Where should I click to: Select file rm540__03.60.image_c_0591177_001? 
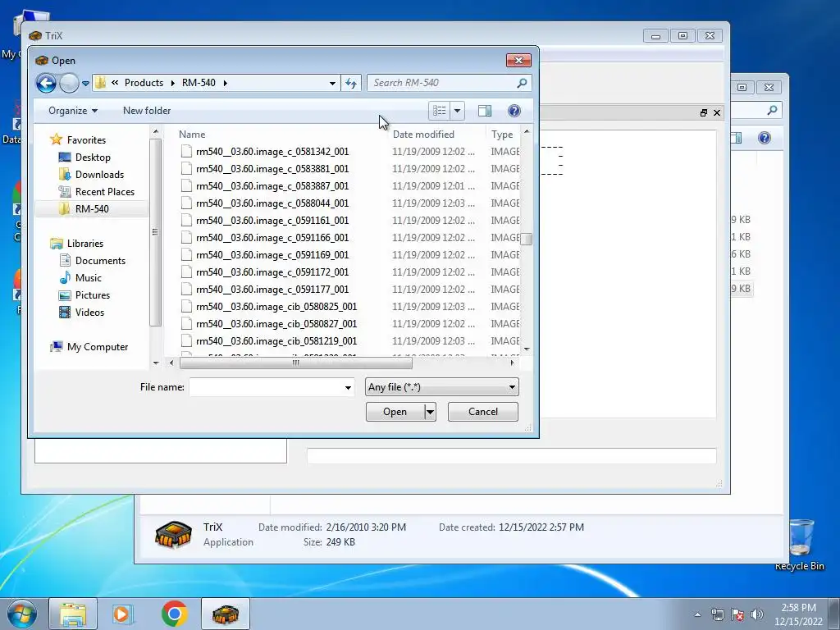272,290
